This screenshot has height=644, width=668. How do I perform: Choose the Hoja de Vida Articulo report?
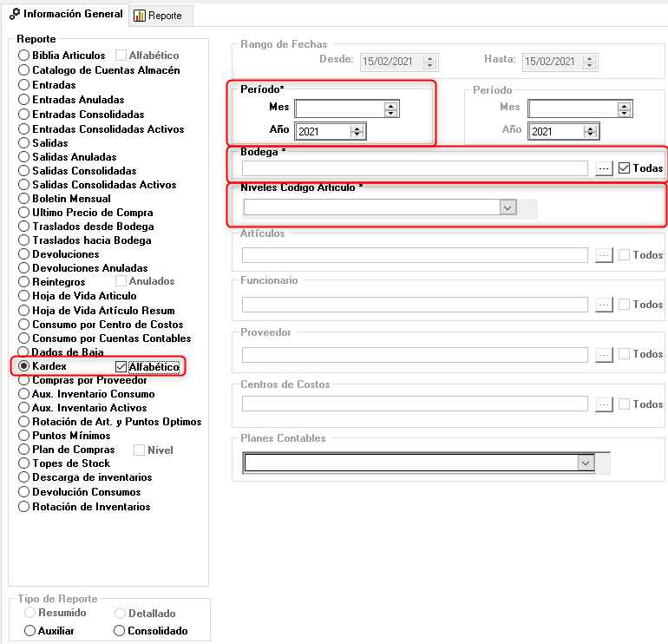click(x=23, y=296)
